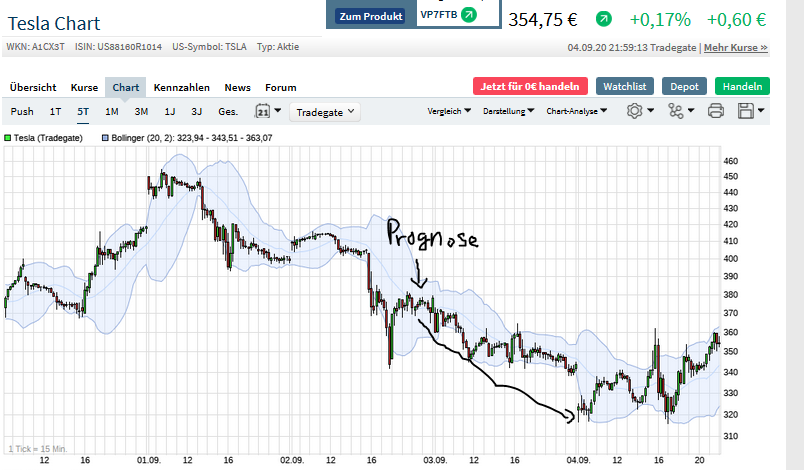Image resolution: width=804 pixels, height=470 pixels.
Task: Select the Ges. time range
Action: point(228,111)
